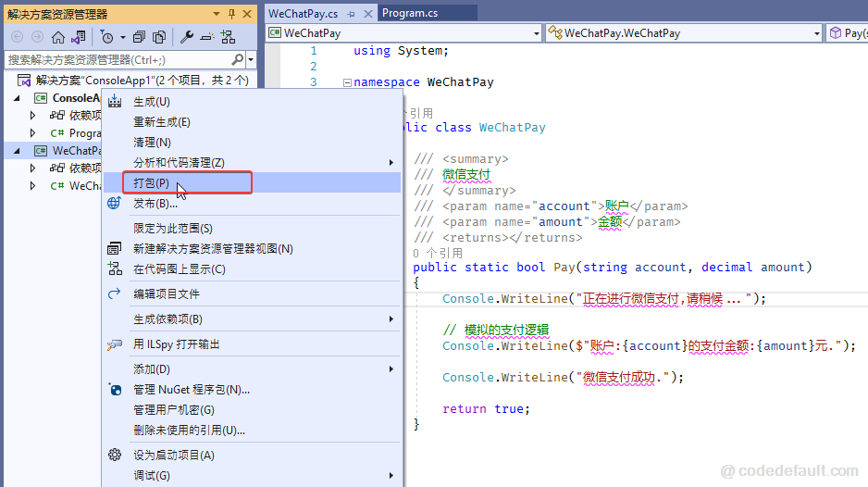The image size is (868, 487).
Task: Click the Solution Explorer search field
Action: pos(118,59)
